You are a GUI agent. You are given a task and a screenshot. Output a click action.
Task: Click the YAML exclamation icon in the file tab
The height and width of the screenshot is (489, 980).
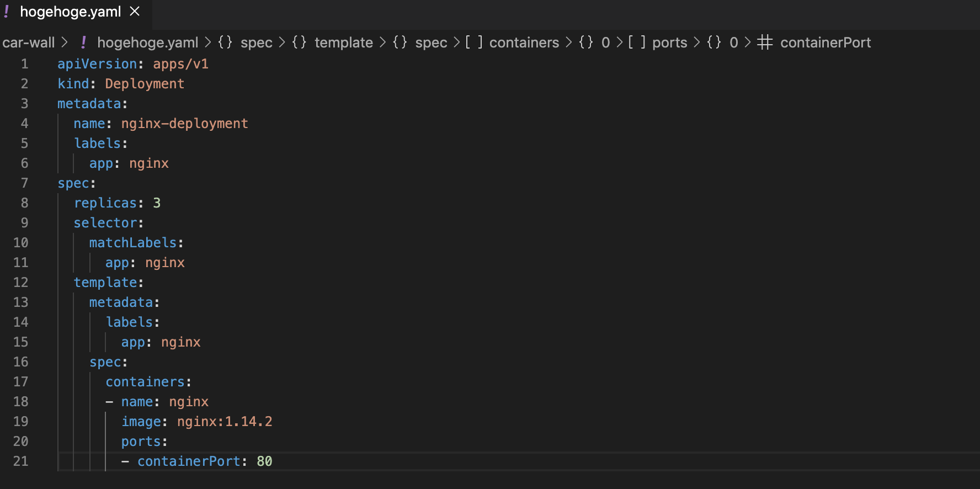6,12
